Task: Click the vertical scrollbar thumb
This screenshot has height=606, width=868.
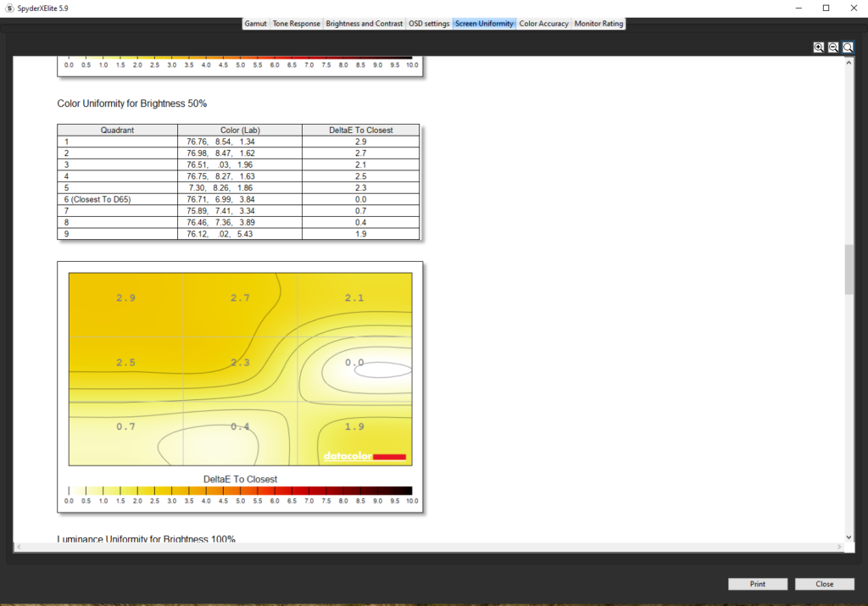Action: pyautogui.click(x=849, y=270)
